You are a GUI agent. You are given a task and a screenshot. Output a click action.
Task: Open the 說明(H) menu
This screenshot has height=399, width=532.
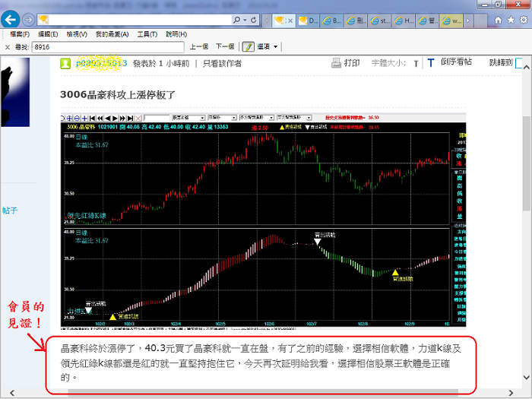176,34
